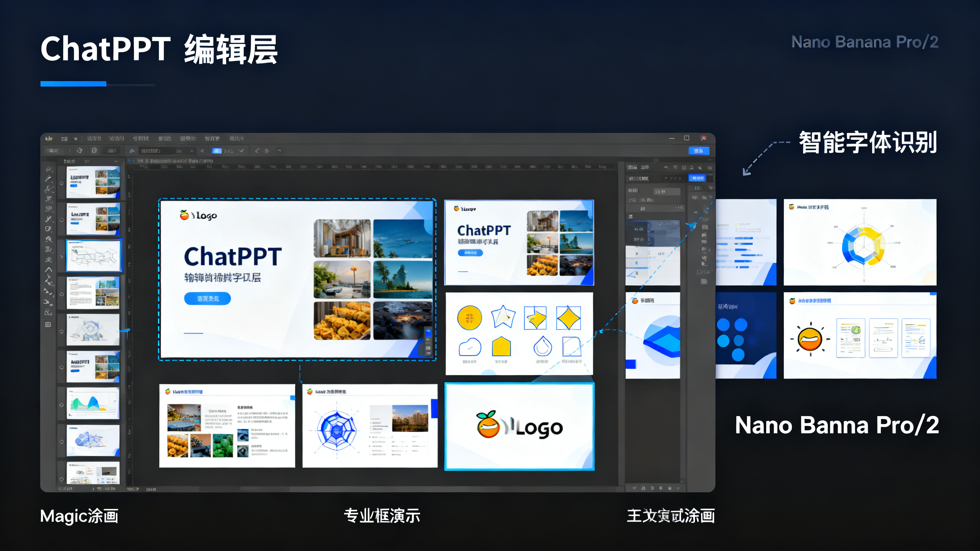Click the curved arrow icon in the top toolbar

(x=79, y=151)
